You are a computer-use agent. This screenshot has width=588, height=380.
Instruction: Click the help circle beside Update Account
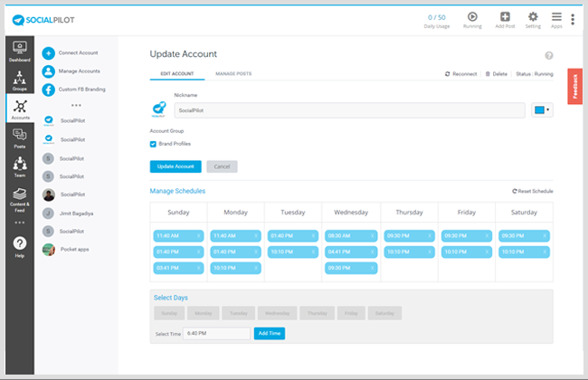[x=548, y=55]
